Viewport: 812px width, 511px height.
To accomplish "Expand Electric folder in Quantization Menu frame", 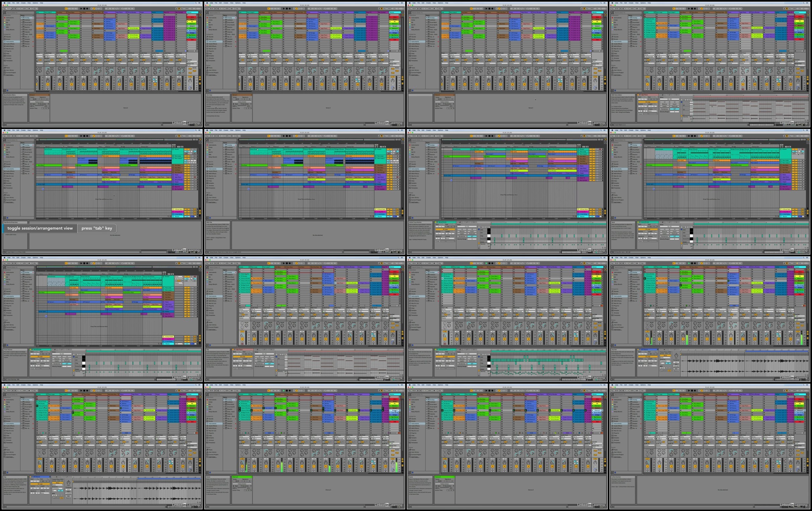I will click(x=21, y=27).
